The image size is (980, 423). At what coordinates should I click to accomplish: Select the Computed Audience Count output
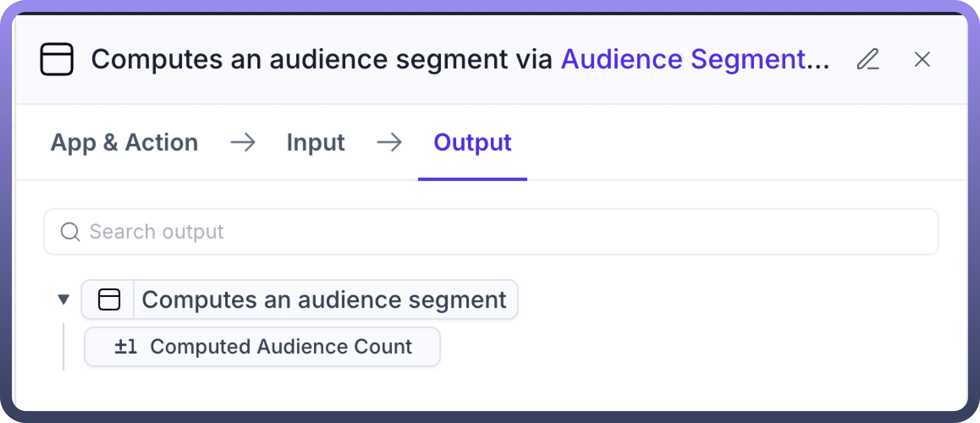click(x=262, y=347)
